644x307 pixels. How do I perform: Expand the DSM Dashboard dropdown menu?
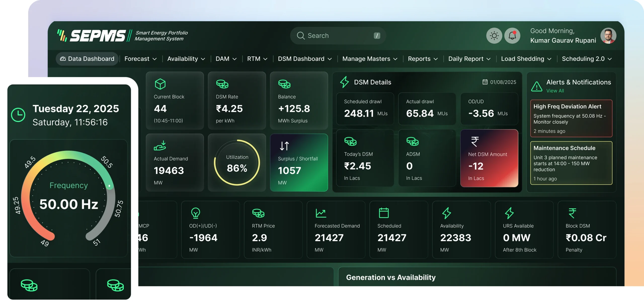(x=305, y=59)
